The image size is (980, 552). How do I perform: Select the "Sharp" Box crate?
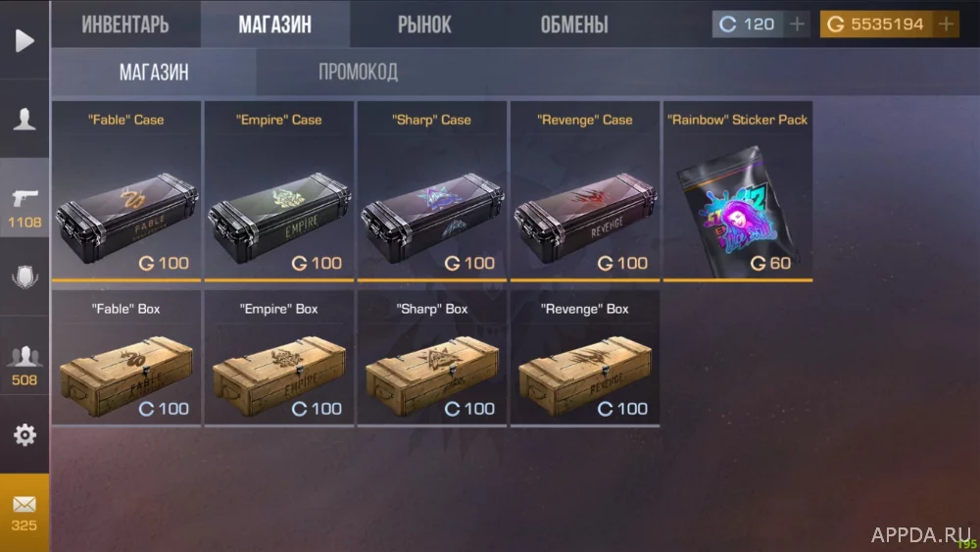pos(432,358)
